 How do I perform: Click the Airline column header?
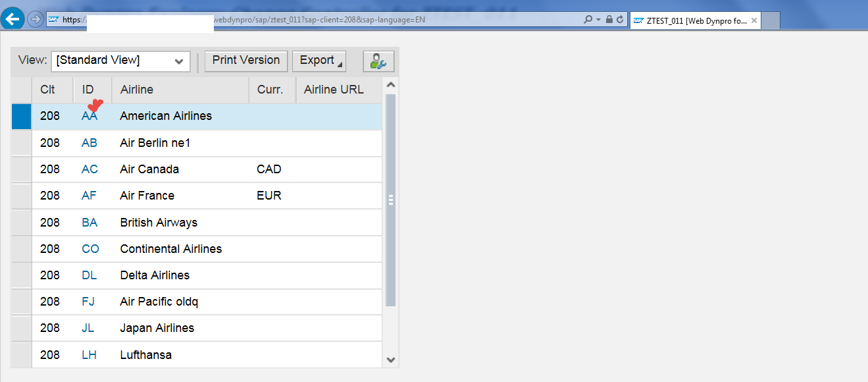click(x=180, y=90)
